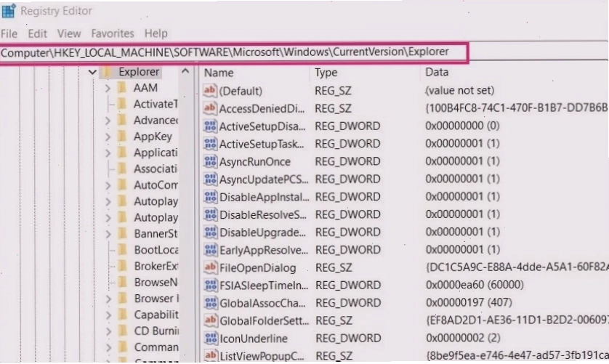Click the 0x0000ea60 (60000) data cell
The image size is (609, 364).
pyautogui.click(x=475, y=285)
